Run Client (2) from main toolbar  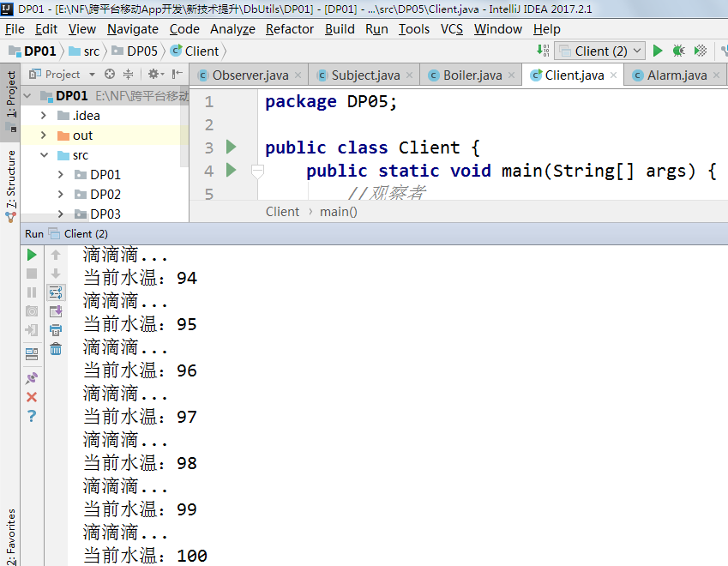[658, 51]
